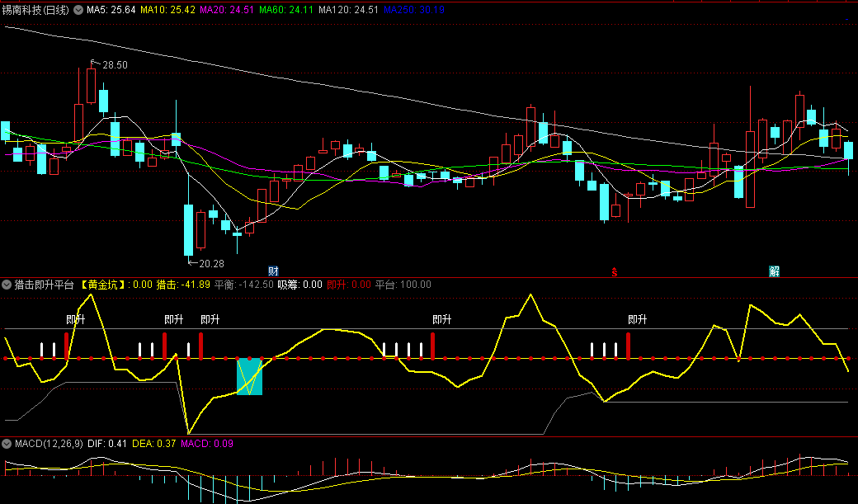858x504 pixels.
Task: Click the rightmost 即升 signal label
Action: (x=638, y=319)
